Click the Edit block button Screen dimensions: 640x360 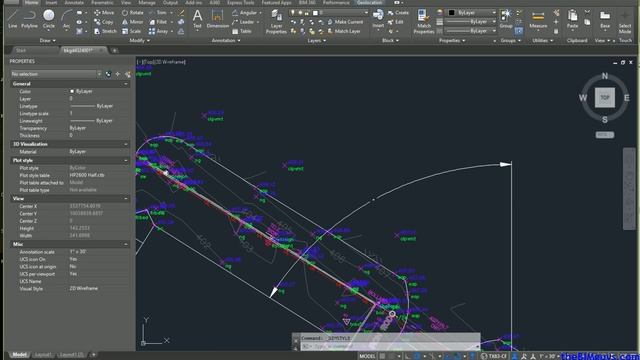coord(396,22)
